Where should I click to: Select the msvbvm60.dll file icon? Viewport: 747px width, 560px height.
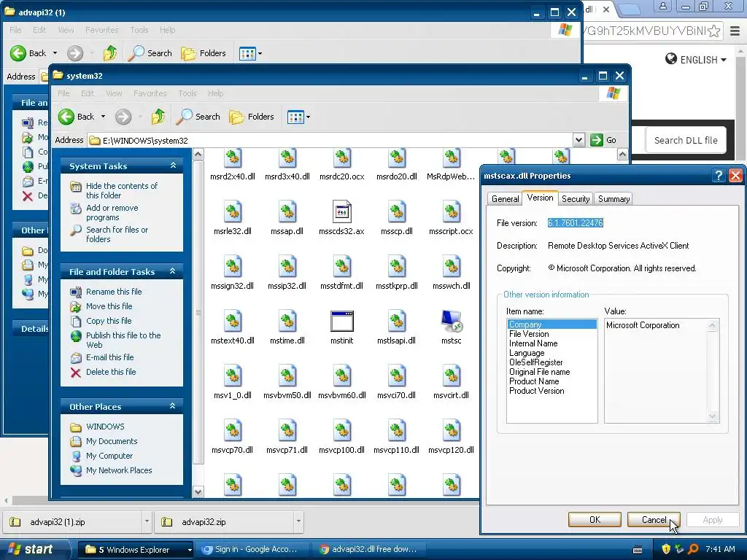pyautogui.click(x=341, y=376)
